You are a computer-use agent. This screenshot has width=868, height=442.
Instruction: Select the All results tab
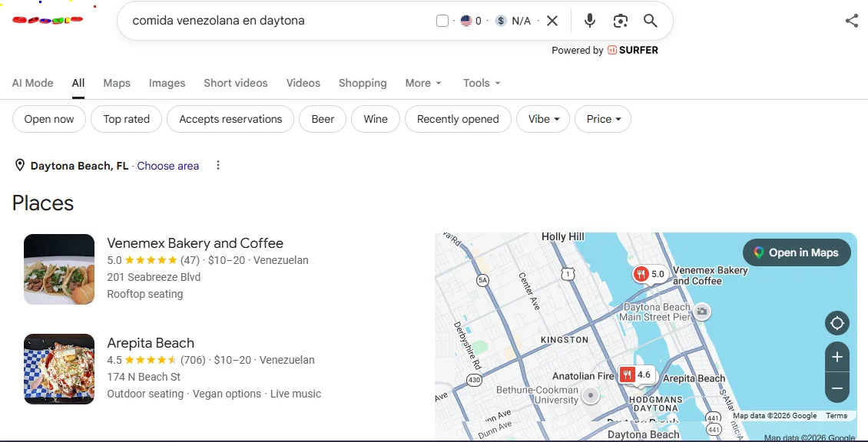(78, 83)
